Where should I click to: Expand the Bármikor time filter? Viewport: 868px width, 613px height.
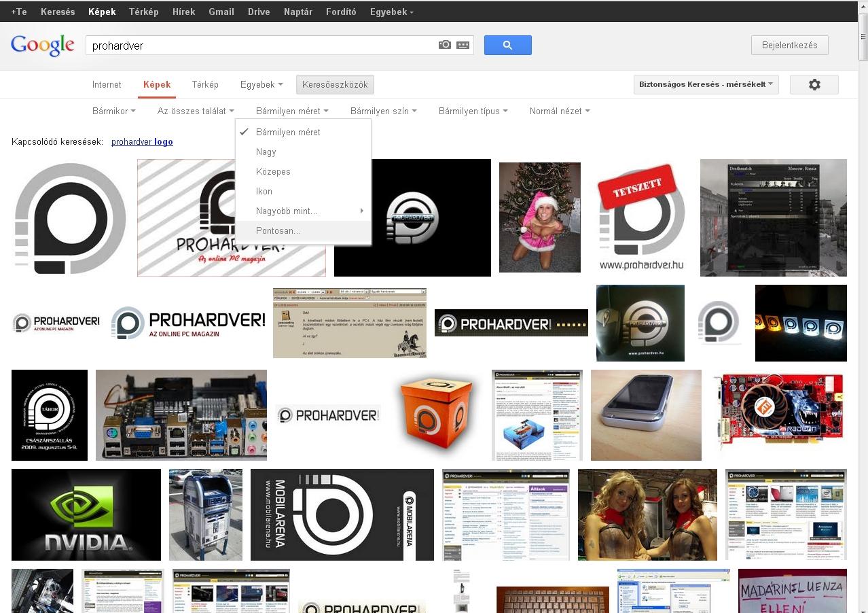click(x=114, y=111)
